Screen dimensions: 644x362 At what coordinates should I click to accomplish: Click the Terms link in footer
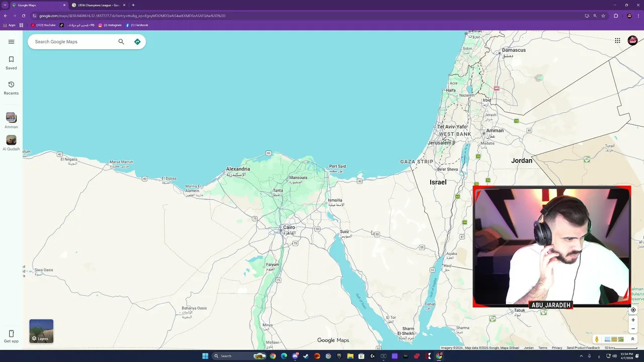point(542,348)
